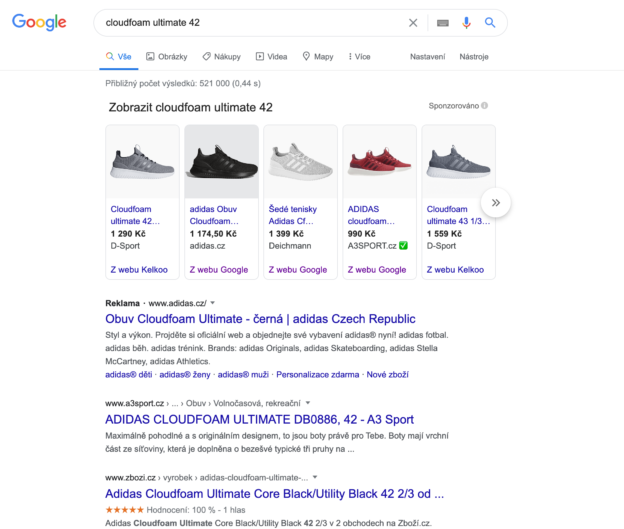This screenshot has height=529, width=624.
Task: Open the Cloudfoam ultimate 43 1/3... link
Action: click(x=458, y=215)
